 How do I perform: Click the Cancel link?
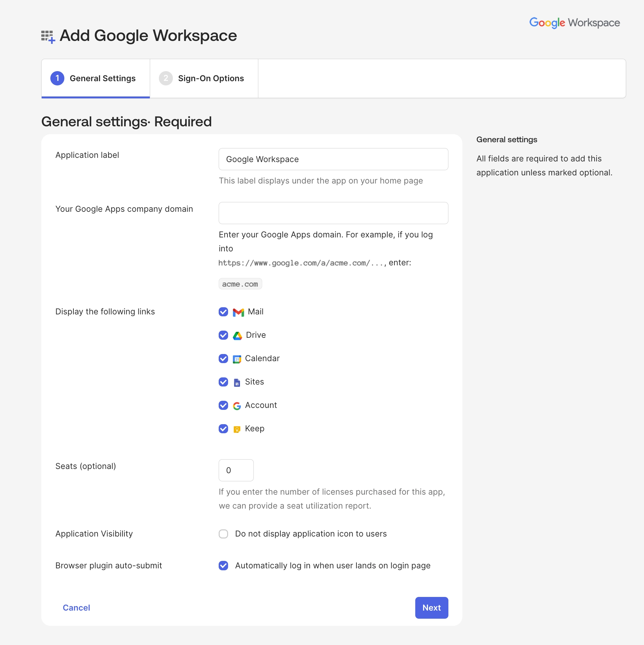[x=76, y=608]
